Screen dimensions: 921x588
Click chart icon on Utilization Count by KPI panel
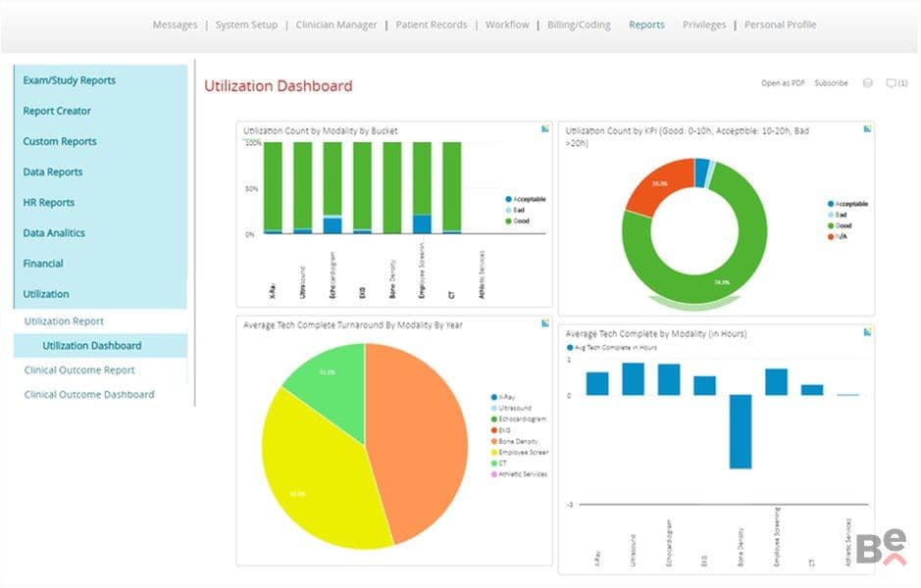[x=867, y=128]
